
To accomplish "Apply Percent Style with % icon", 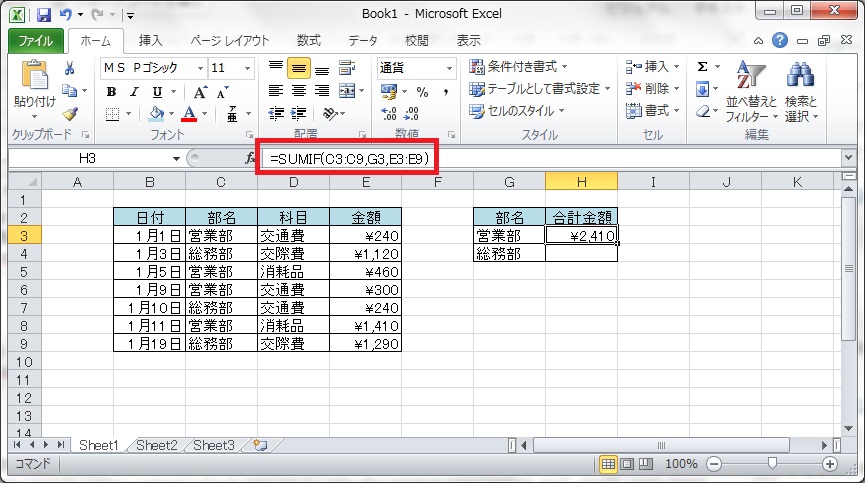I will 422,92.
